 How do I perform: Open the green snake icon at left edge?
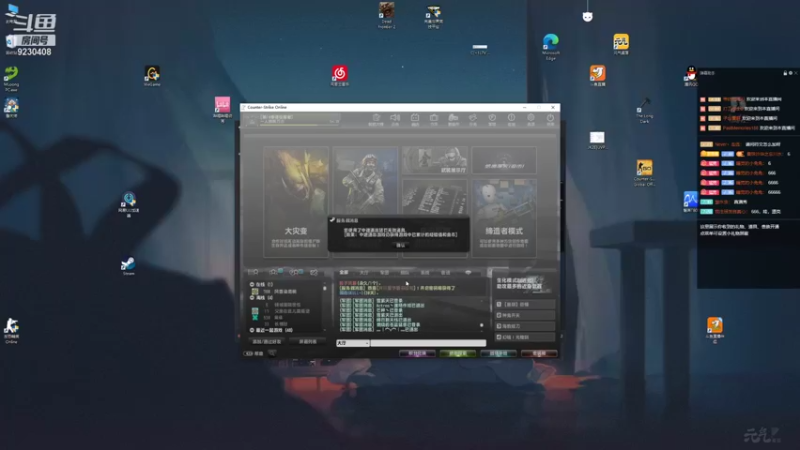click(x=11, y=74)
